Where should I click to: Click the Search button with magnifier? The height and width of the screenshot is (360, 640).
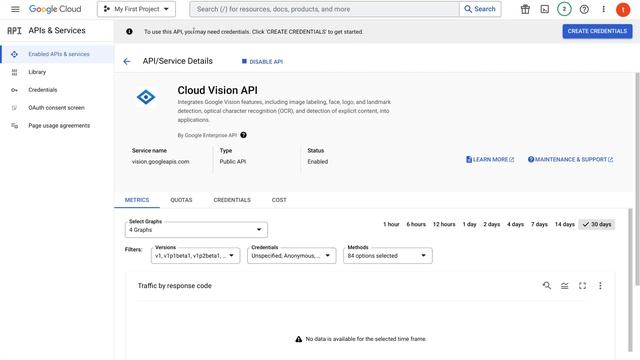coord(480,9)
